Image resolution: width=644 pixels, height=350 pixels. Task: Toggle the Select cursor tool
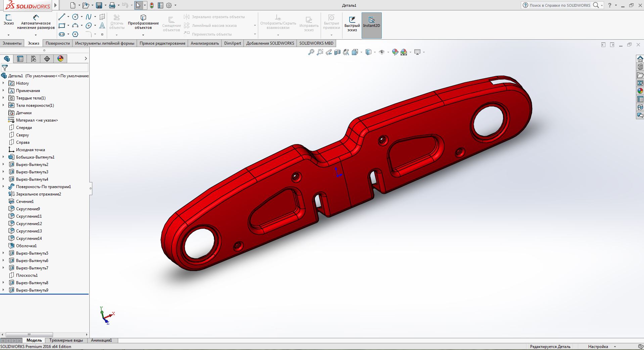point(138,5)
